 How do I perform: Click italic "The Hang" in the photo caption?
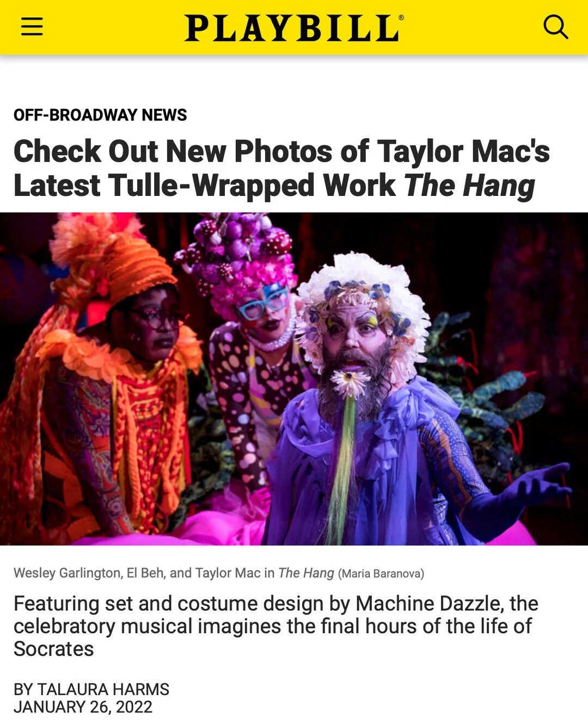tap(306, 573)
